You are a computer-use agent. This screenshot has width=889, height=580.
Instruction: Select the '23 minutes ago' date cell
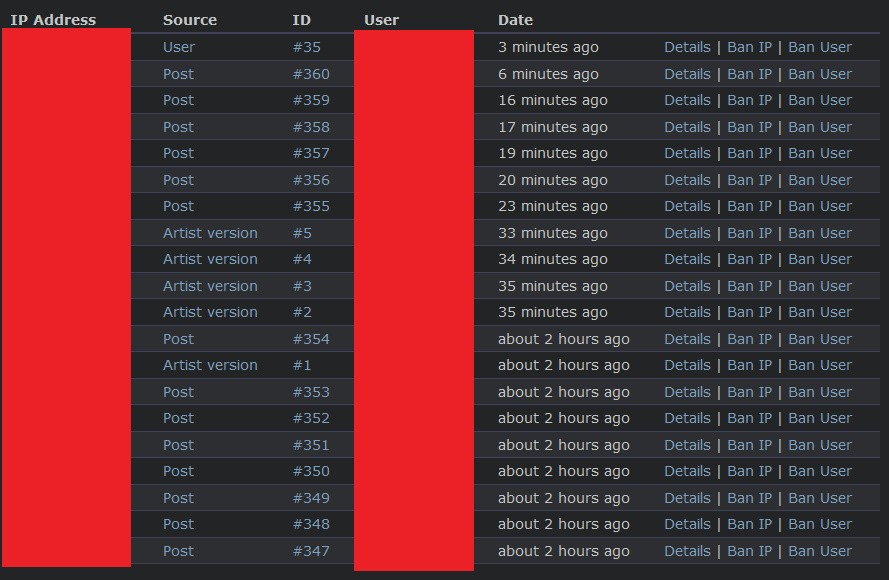(x=552, y=206)
